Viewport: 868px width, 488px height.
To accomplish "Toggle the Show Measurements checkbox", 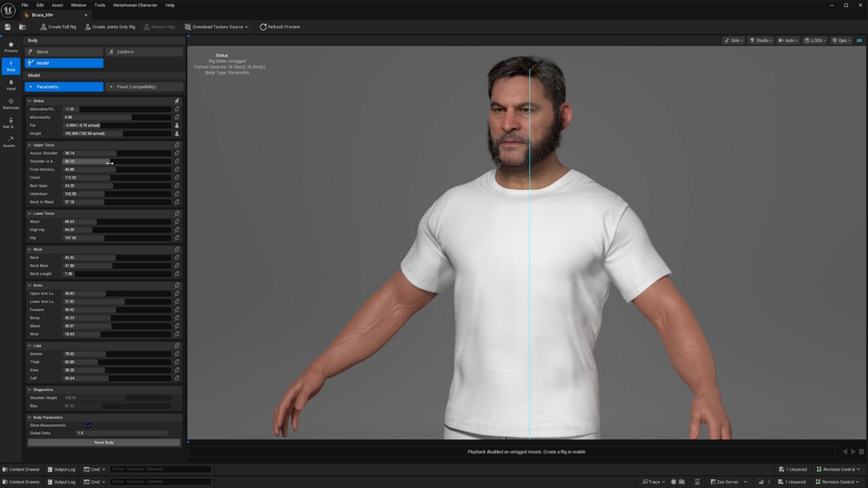I will 89,426.
